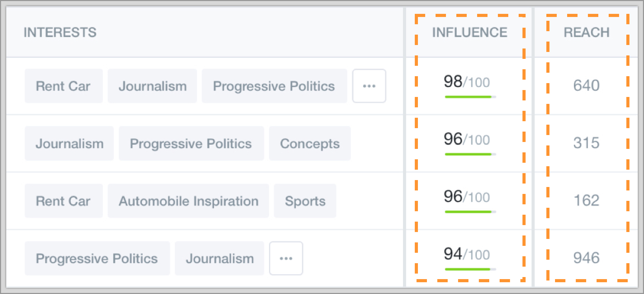Viewport: 644px width, 294px height.
Task: Select Journalism tag in first row
Action: tap(152, 86)
